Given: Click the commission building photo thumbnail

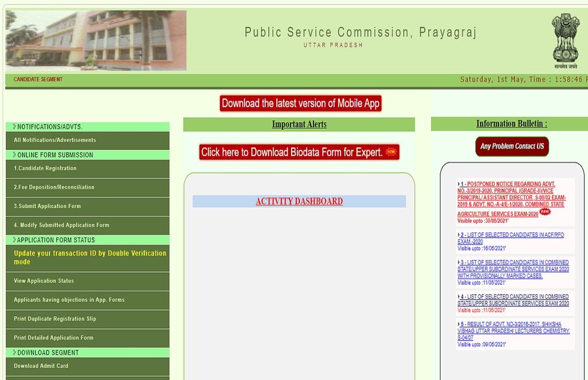Looking at the screenshot, I should coord(96,41).
